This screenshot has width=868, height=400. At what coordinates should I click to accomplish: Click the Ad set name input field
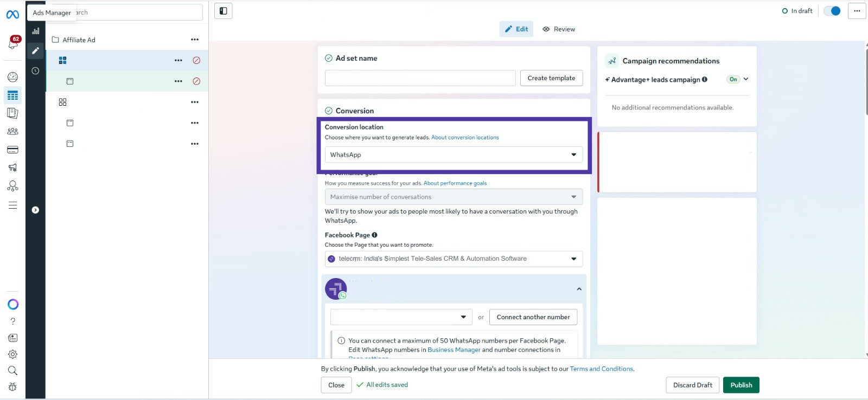tap(420, 78)
